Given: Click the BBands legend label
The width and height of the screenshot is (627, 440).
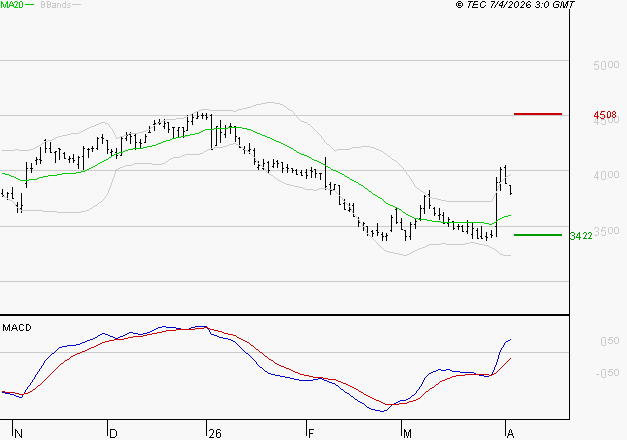Looking at the screenshot, I should 56,5.
